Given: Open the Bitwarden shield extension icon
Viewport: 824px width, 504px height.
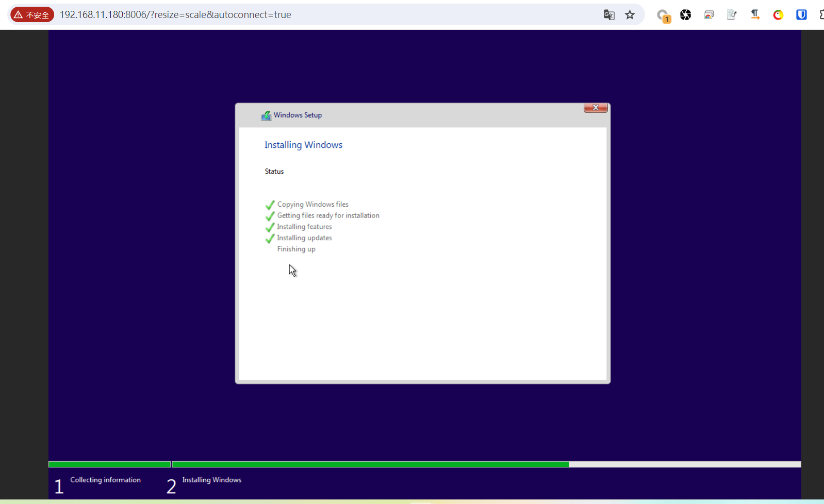Looking at the screenshot, I should click(801, 15).
